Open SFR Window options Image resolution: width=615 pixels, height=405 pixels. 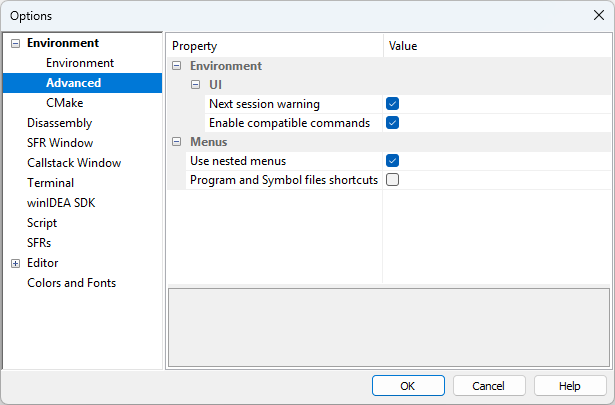tap(60, 143)
